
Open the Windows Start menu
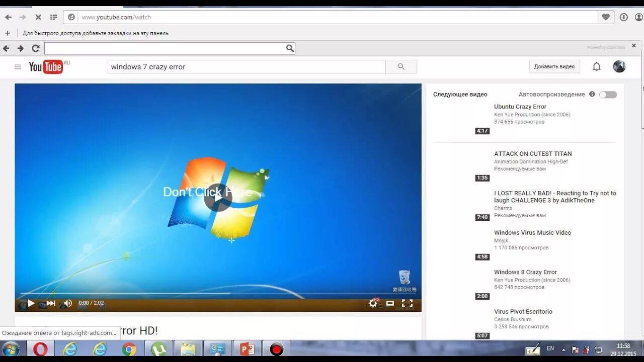pyautogui.click(x=11, y=349)
